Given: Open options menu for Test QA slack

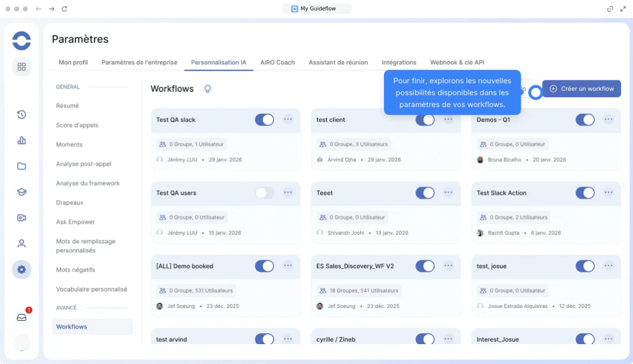Looking at the screenshot, I should 288,120.
